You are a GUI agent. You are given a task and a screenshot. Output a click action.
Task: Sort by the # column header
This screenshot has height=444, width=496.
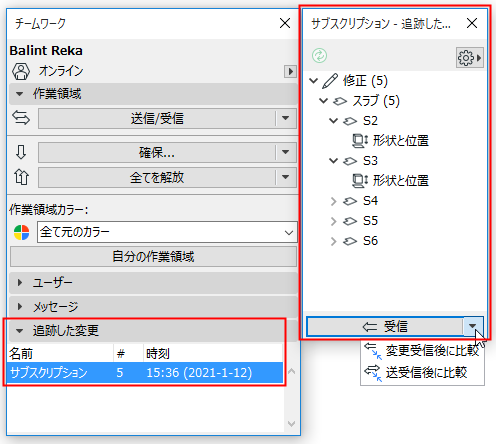(128, 353)
